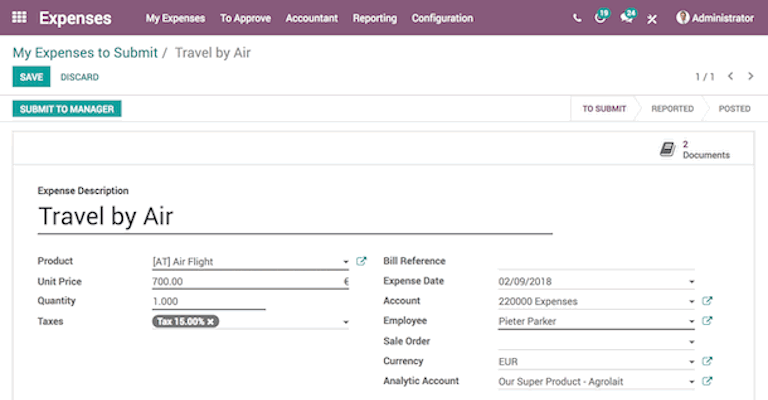Viewport: 768px width, 400px height.
Task: Open the apps grid menu icon
Action: (x=19, y=17)
